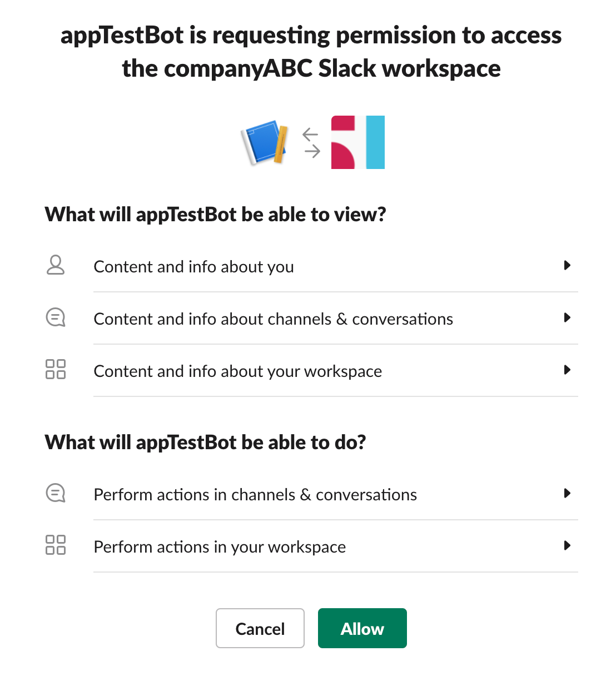Click the Cancel button

(260, 628)
